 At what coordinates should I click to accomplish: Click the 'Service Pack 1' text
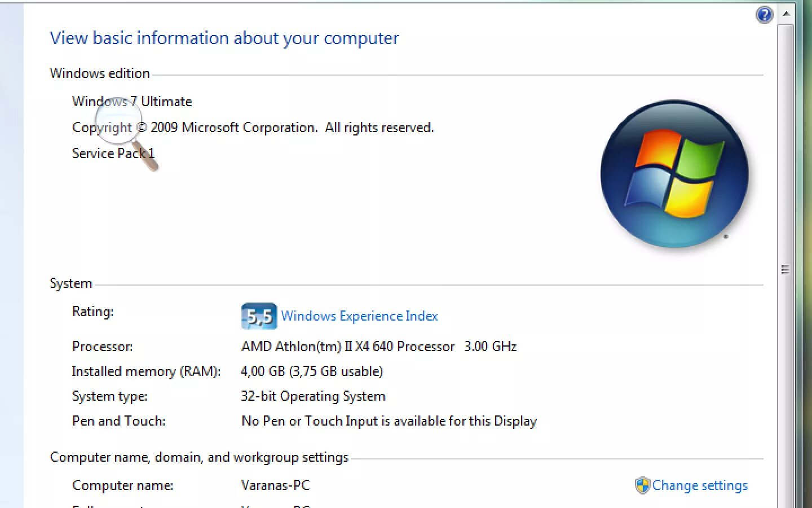pos(113,154)
